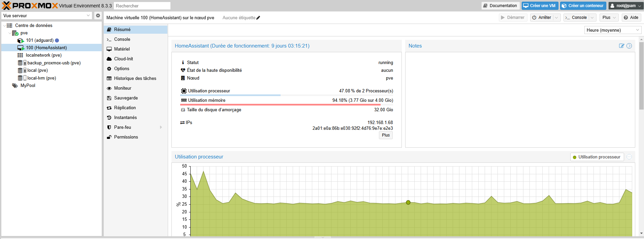The width and height of the screenshot is (644, 239).
Task: Toggle the Utilisation processeur legend series
Action: point(597,157)
